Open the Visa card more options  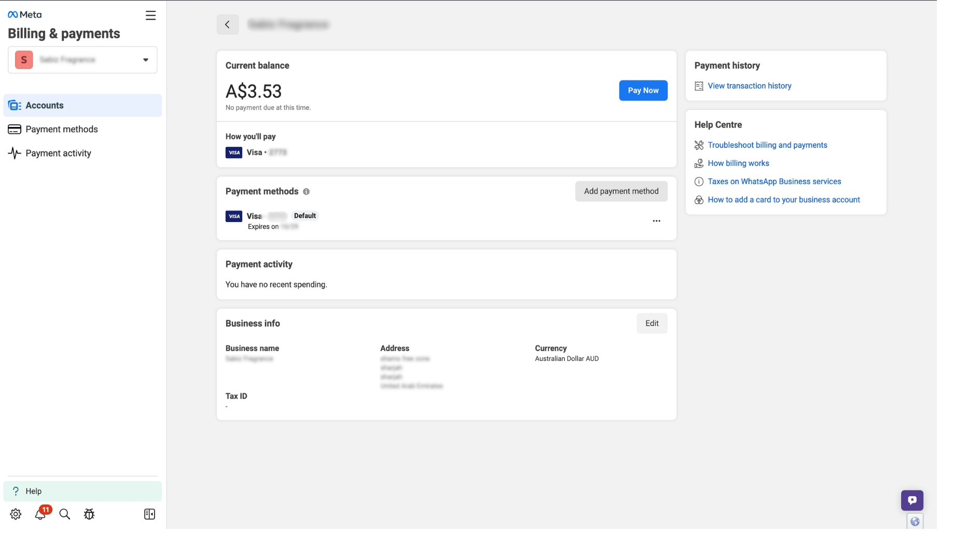coord(656,221)
